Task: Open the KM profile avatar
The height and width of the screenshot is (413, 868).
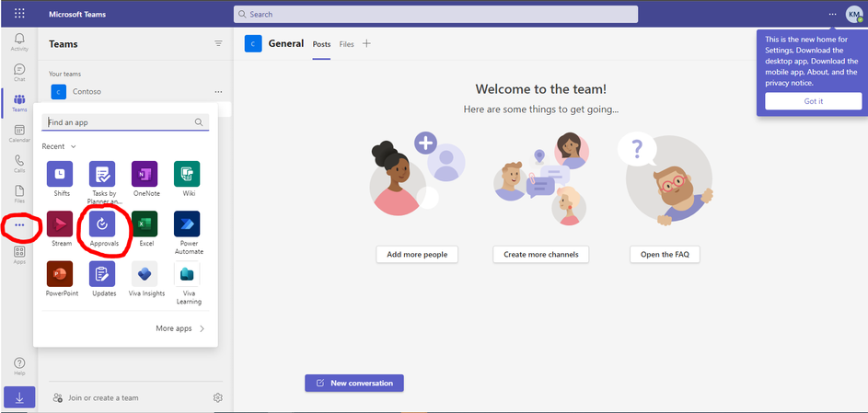Action: click(x=854, y=14)
